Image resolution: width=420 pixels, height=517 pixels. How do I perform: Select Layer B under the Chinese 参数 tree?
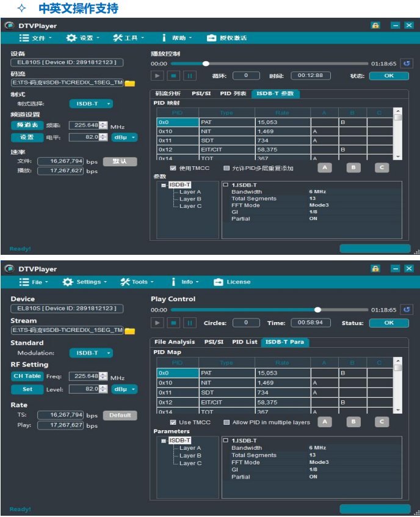[x=190, y=199]
